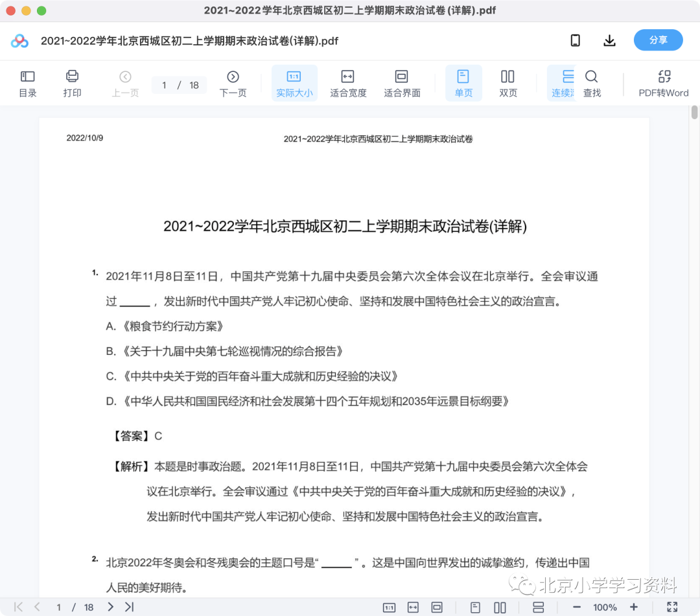Select 适合界面 fit page mode
Image resolution: width=700 pixels, height=616 pixels.
(x=402, y=84)
